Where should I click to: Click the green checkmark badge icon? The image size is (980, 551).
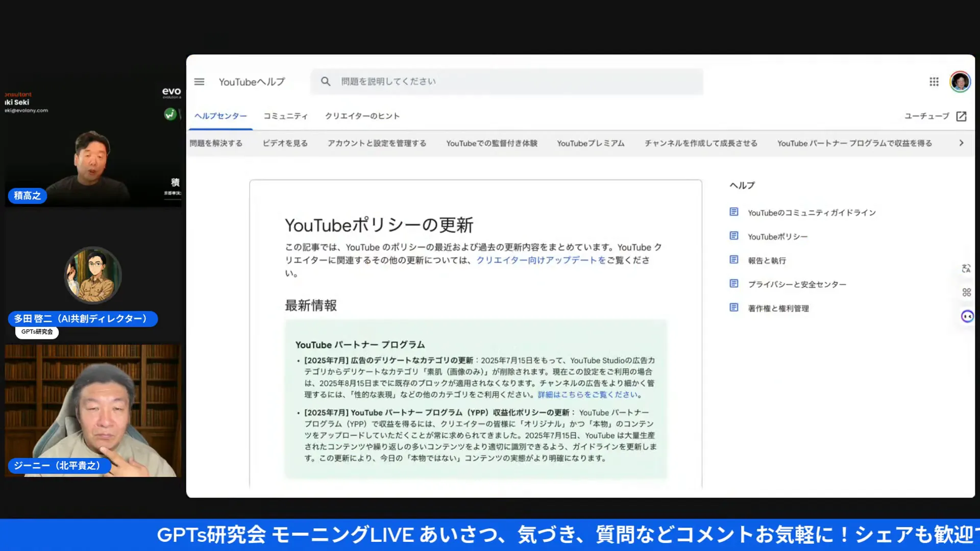[x=170, y=114]
